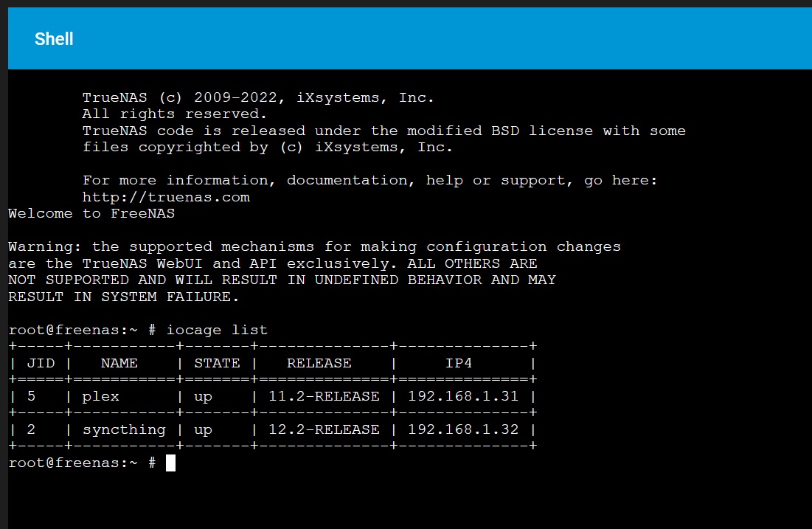The image size is (812, 529).
Task: Click IP address 192.168.1.32
Action: (x=463, y=429)
